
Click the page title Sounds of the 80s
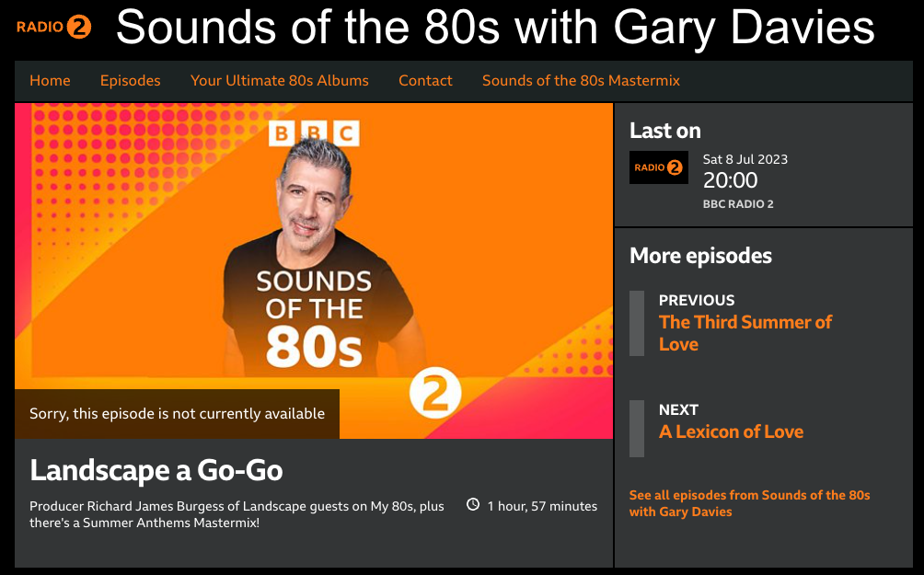tap(495, 28)
